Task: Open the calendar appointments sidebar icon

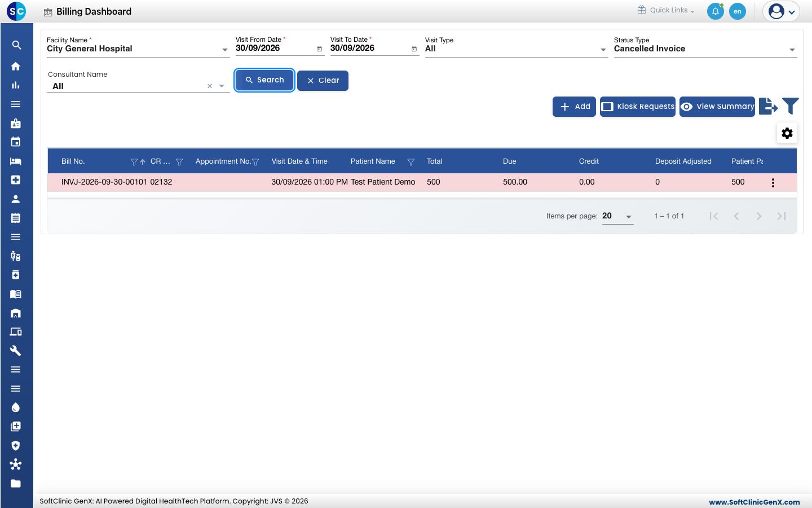Action: 16,142
